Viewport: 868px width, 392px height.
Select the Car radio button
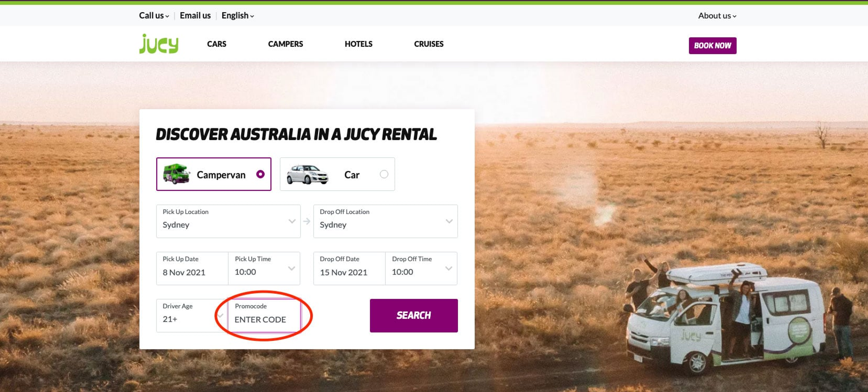coord(384,174)
